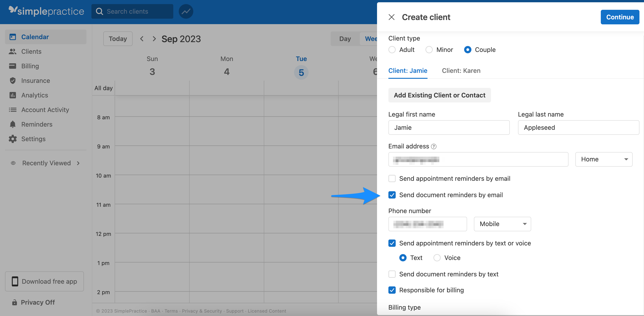Viewport: 644px width, 316px height.
Task: Open Account Activity
Action: (45, 110)
